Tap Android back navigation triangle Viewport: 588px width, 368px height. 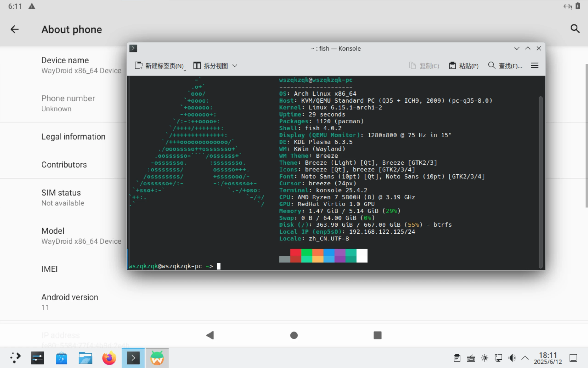click(x=210, y=335)
